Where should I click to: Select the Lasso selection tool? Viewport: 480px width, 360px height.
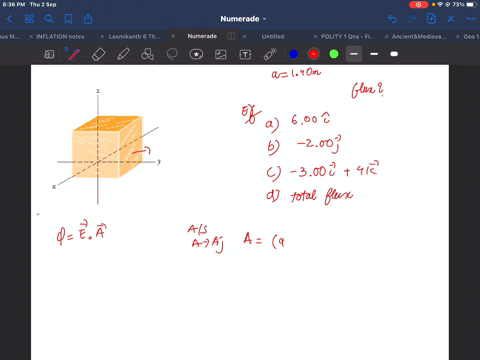coord(172,54)
